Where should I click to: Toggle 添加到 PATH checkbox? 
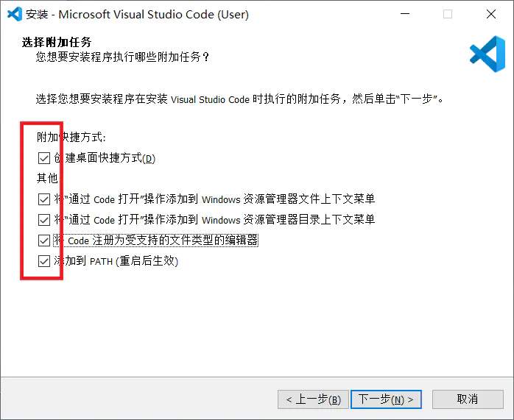click(x=44, y=261)
